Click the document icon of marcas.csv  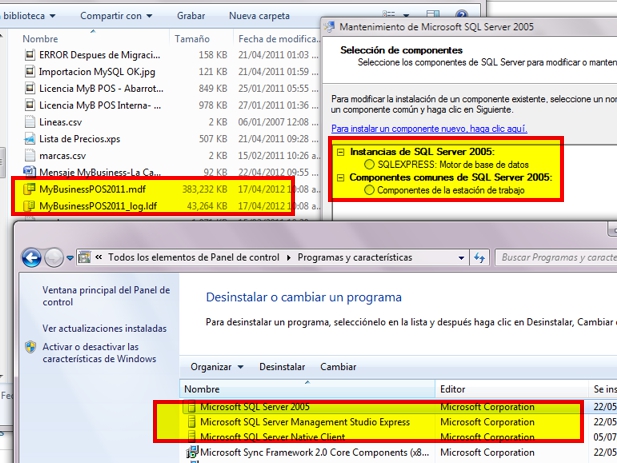[30, 156]
